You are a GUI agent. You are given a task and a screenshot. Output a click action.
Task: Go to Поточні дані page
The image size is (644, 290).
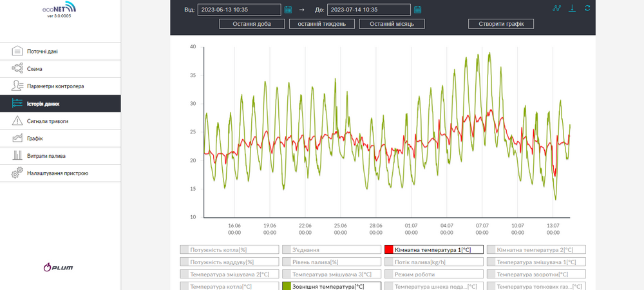click(61, 52)
